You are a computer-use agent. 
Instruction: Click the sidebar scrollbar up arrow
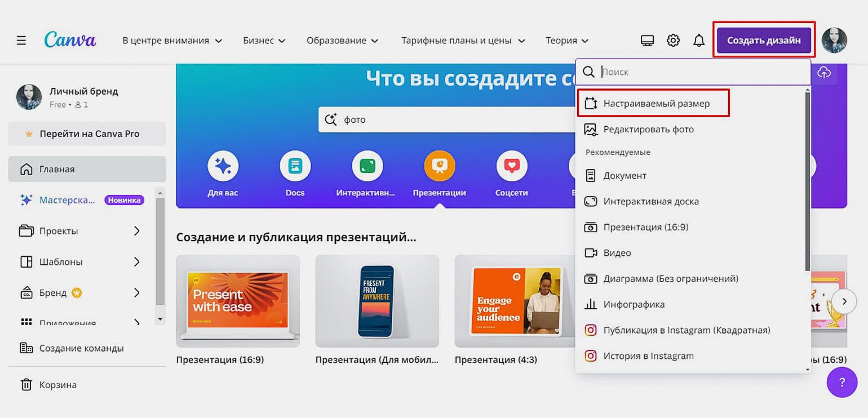[160, 193]
